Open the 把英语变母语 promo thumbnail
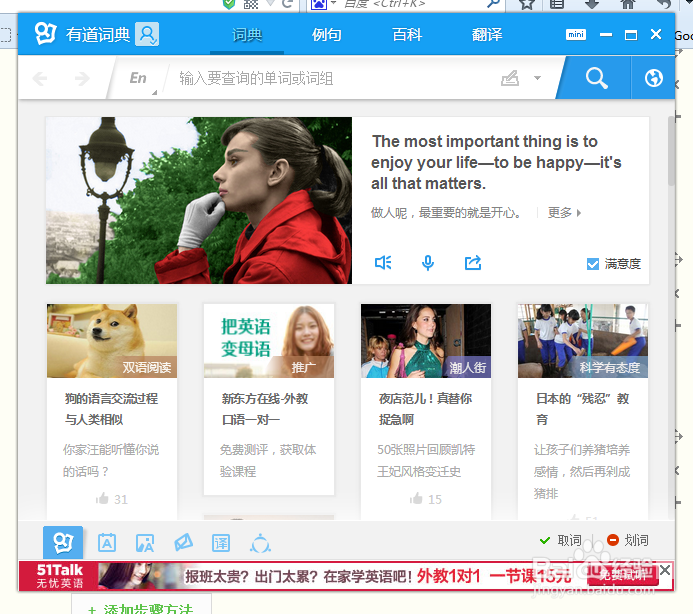693x614 pixels. click(x=269, y=340)
